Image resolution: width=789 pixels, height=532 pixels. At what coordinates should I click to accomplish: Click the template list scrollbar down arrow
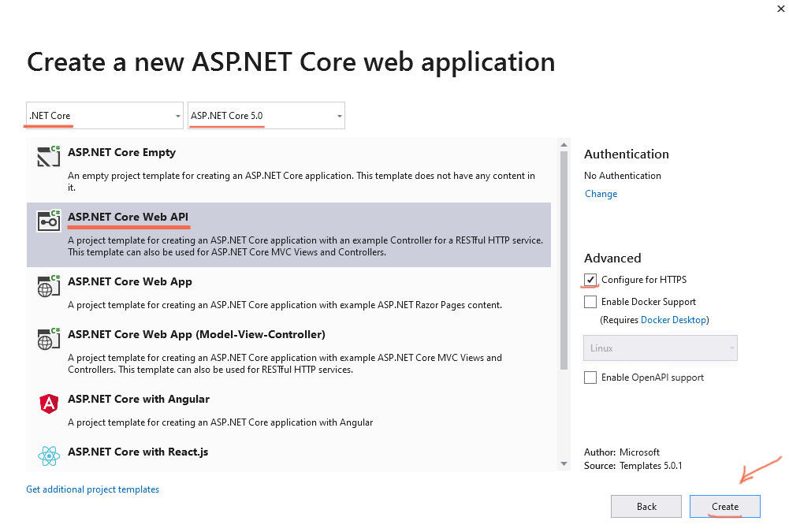[564, 463]
